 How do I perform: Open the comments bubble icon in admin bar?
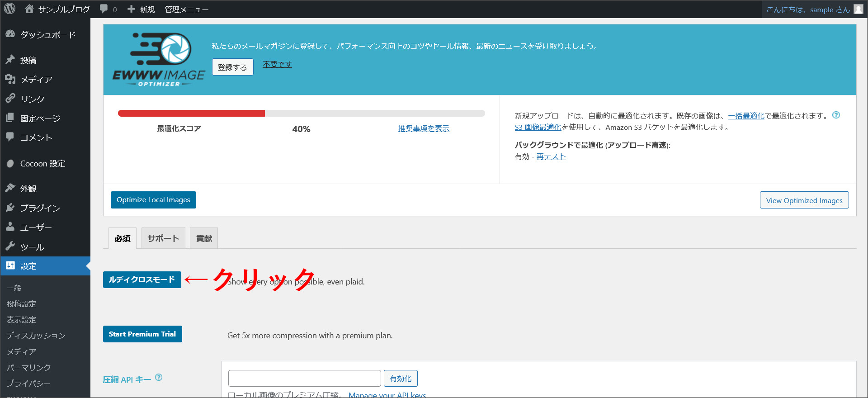(104, 9)
